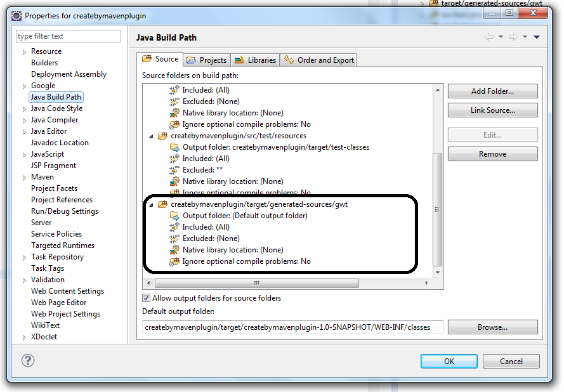
Task: Click the Eclipse icon in the Properties title bar
Action: 16,16
